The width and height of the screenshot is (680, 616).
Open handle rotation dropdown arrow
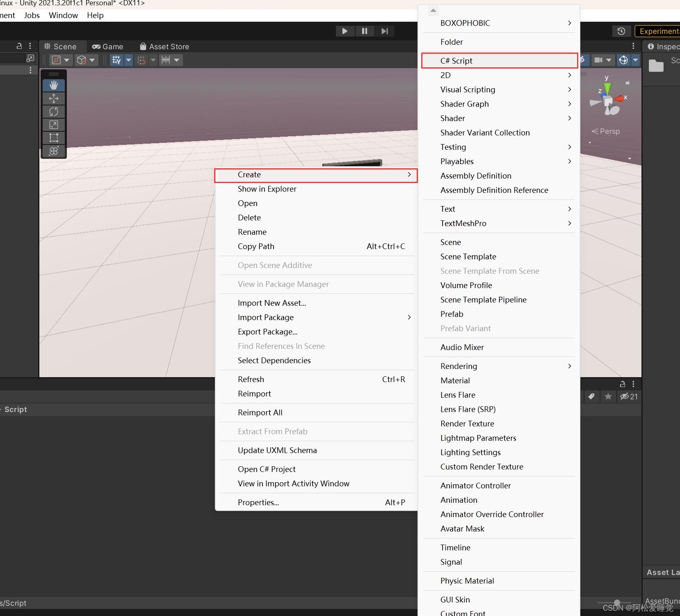click(x=92, y=60)
